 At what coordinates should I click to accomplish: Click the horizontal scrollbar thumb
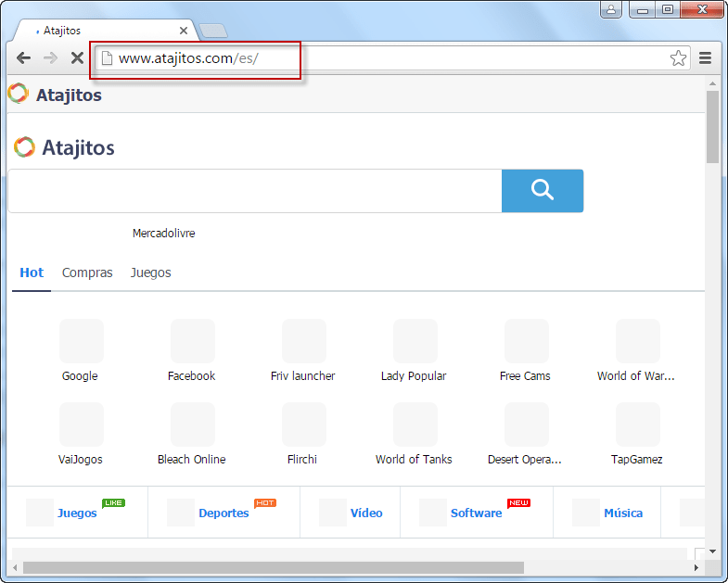274,567
